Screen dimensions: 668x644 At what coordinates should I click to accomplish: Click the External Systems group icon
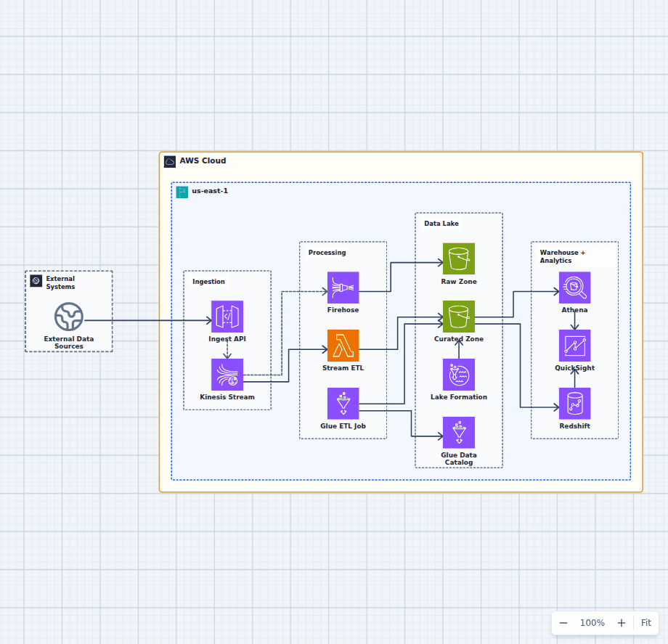pos(36,281)
